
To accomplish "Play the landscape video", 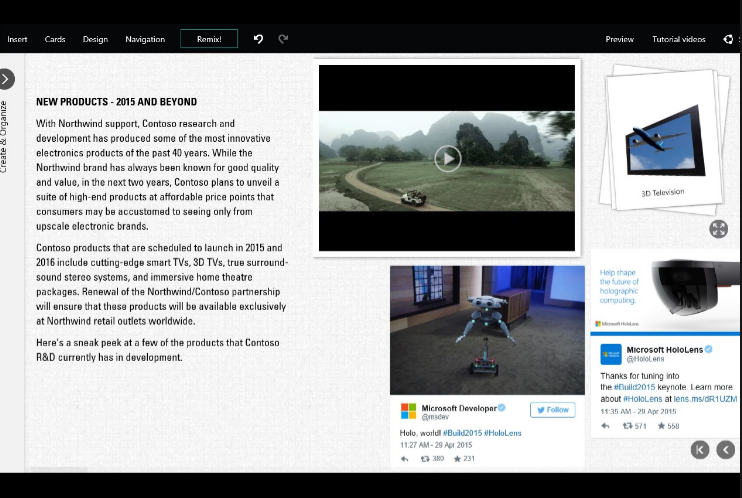I will [448, 159].
